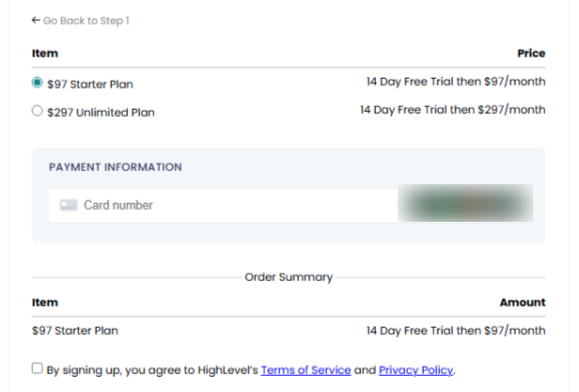Tick the agree to terms checkbox
Viewport: 579px width, 392px height.
(38, 368)
